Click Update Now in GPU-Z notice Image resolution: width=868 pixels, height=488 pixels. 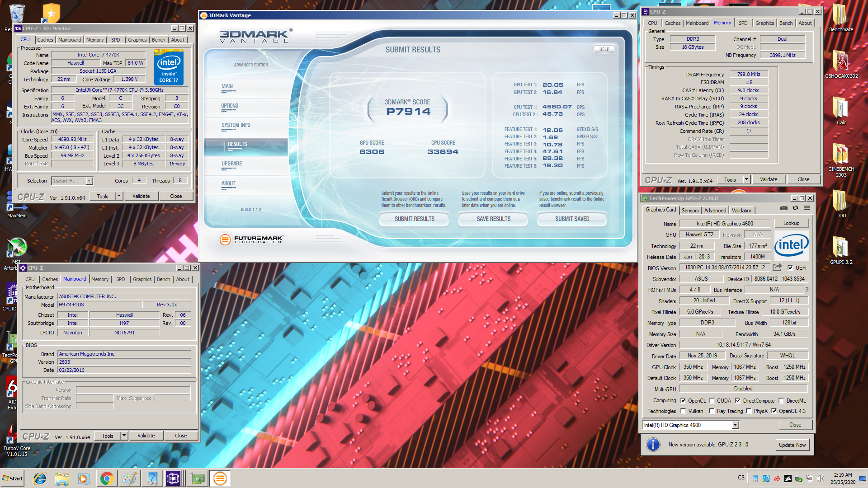click(x=792, y=445)
